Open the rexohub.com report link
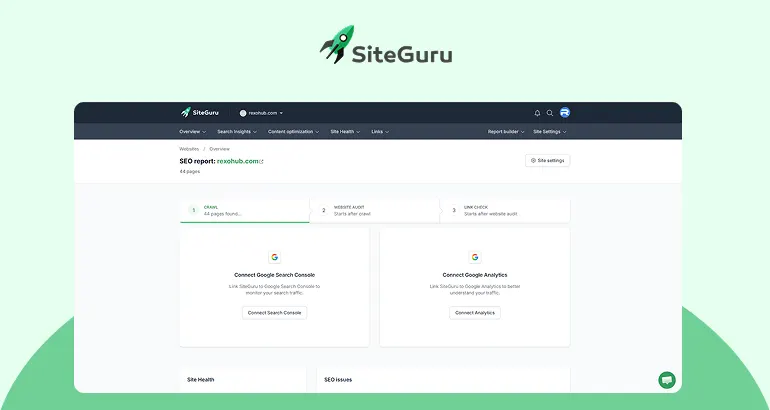Viewport: 770px width, 410px height. point(238,161)
